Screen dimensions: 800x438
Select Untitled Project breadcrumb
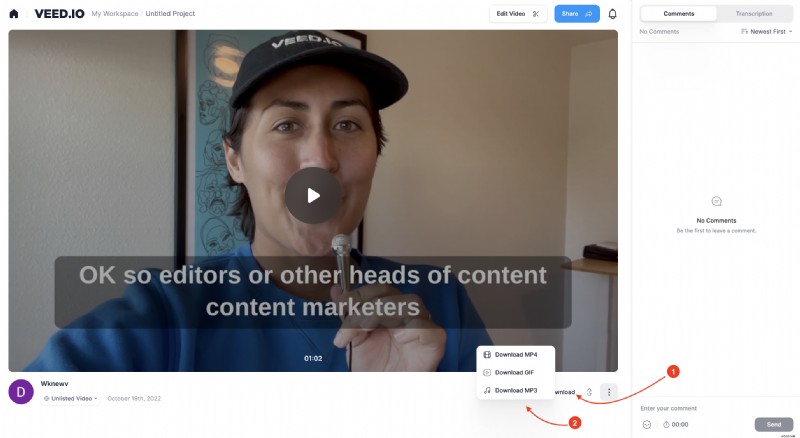pos(170,14)
